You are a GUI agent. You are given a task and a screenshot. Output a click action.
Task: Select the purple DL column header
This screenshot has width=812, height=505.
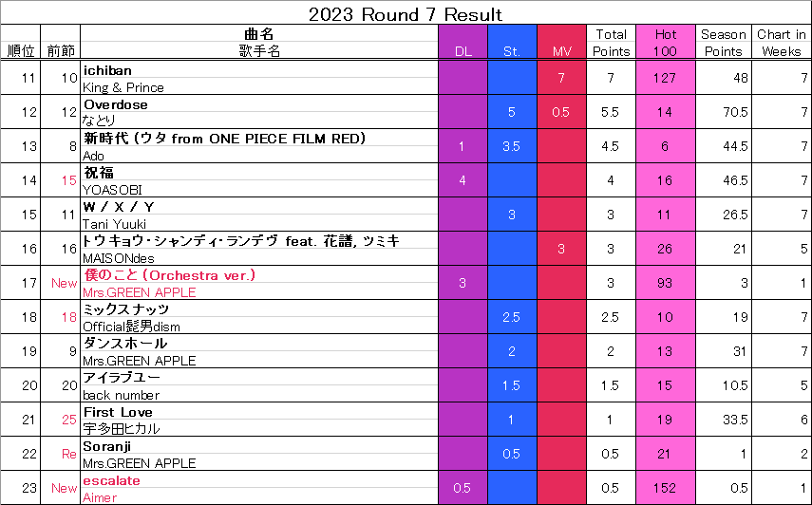pyautogui.click(x=463, y=42)
